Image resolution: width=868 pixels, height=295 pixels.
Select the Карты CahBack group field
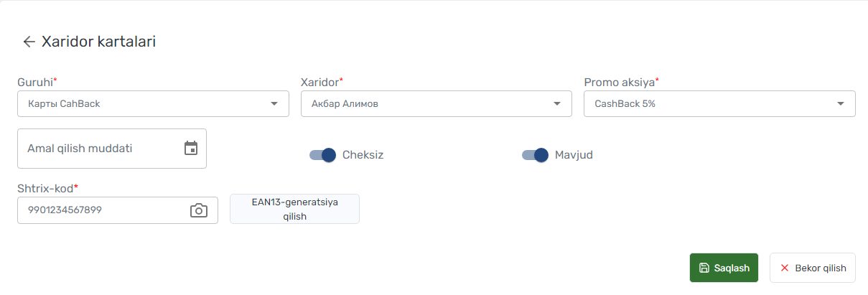pos(153,103)
